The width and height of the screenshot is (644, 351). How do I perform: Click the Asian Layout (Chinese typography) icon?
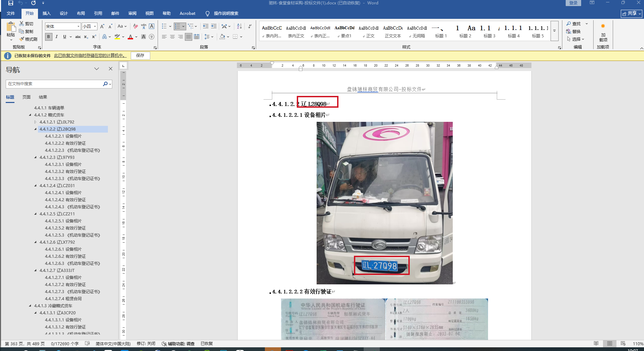coord(224,26)
